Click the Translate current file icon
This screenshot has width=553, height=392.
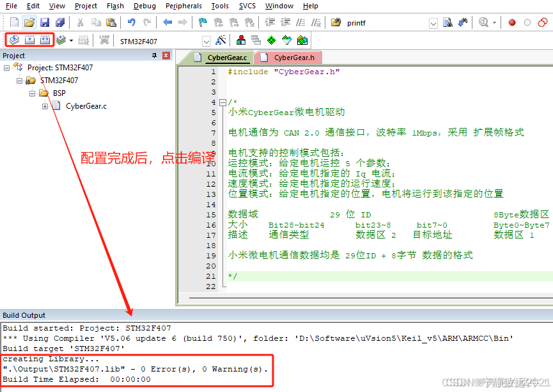pyautogui.click(x=14, y=40)
